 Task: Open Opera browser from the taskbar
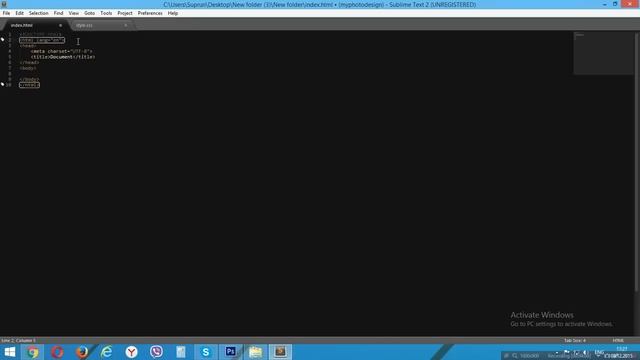click(x=57, y=352)
